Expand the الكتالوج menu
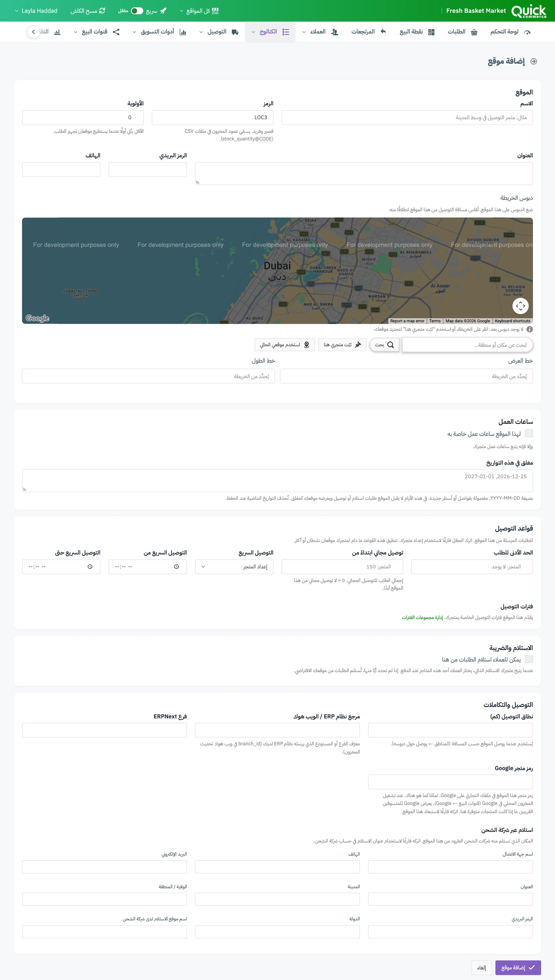The width and height of the screenshot is (555, 980). point(270,32)
